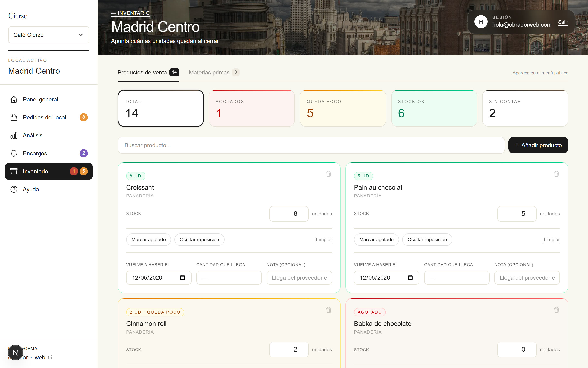The height and width of the screenshot is (368, 588).
Task: Click the orange 8 badge on Pedidos
Action: click(x=84, y=117)
